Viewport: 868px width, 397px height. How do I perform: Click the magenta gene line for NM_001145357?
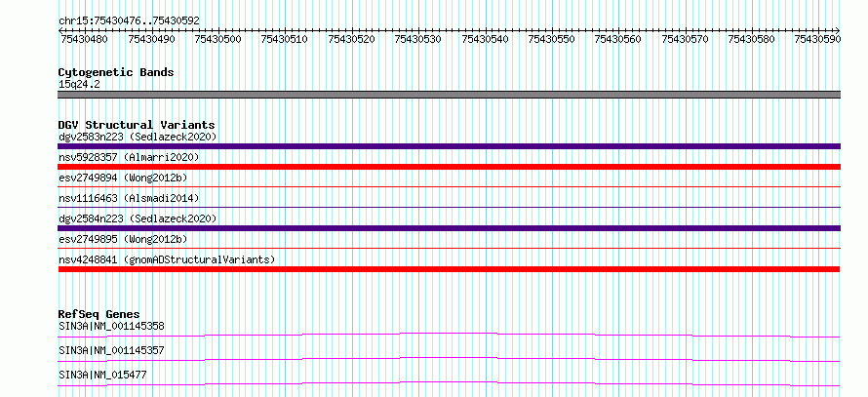(449, 359)
